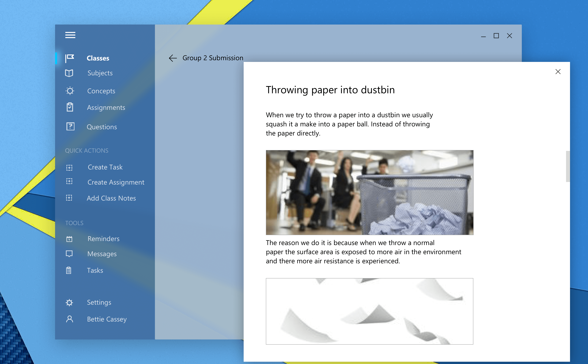The height and width of the screenshot is (364, 588).
Task: Close the Throwing paper into dustbin panel
Action: (x=558, y=72)
